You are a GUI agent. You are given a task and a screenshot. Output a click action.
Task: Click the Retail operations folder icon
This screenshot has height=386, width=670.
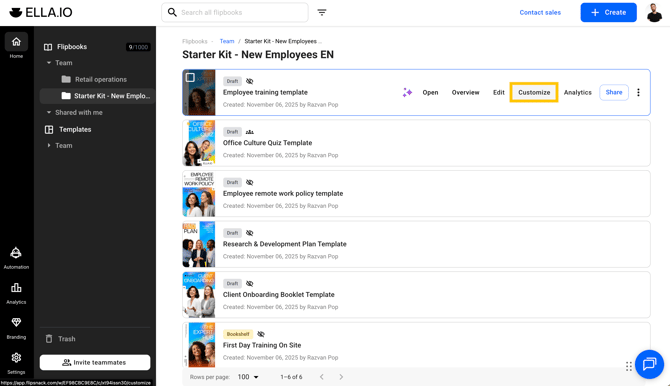(66, 79)
